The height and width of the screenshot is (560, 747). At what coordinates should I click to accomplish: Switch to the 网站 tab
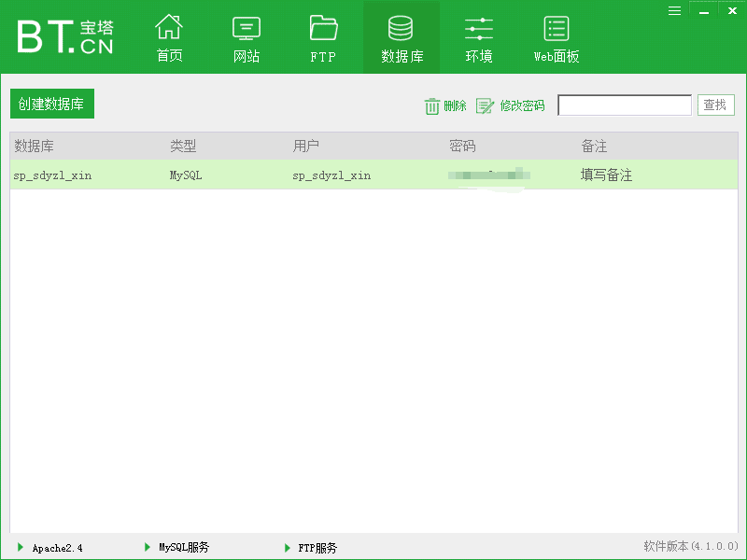[x=247, y=37]
